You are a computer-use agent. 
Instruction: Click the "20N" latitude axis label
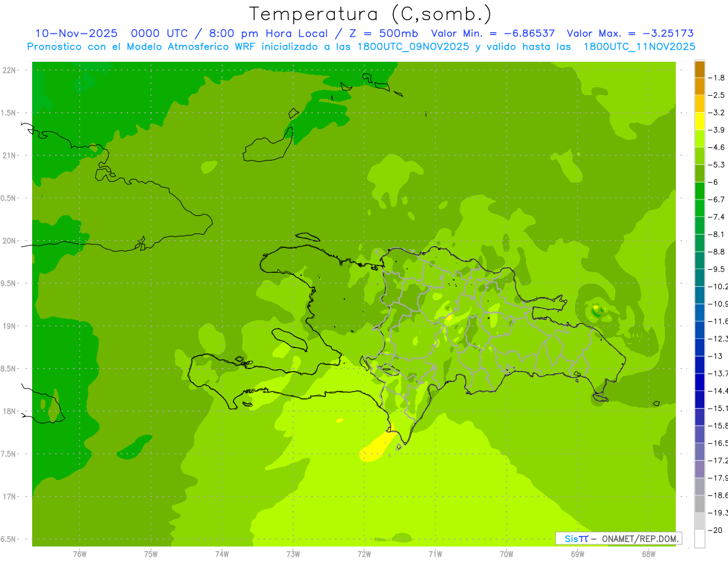click(x=9, y=241)
